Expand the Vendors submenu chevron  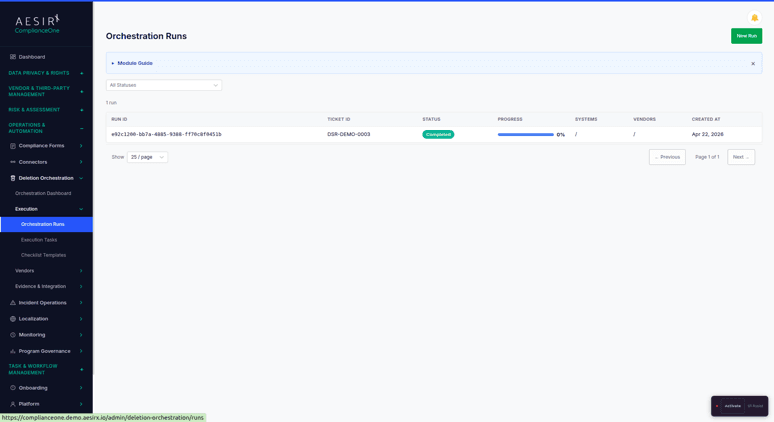81,270
